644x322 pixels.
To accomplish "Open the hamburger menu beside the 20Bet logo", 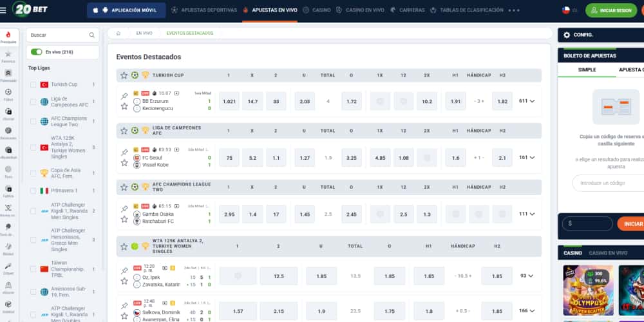I will coord(3,10).
